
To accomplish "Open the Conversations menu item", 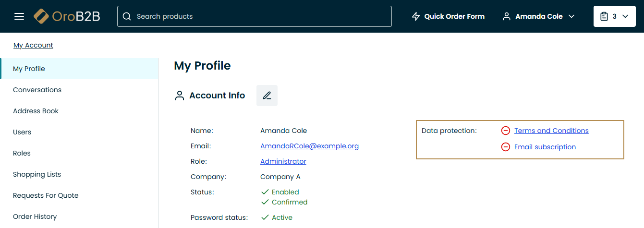I will tap(37, 90).
